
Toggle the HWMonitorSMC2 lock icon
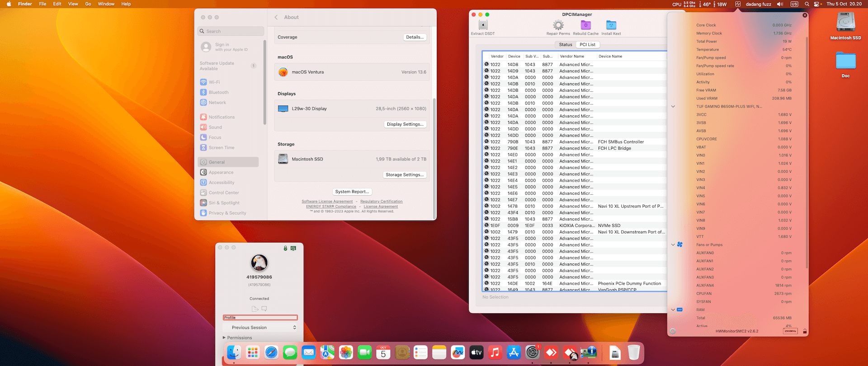pyautogui.click(x=805, y=331)
